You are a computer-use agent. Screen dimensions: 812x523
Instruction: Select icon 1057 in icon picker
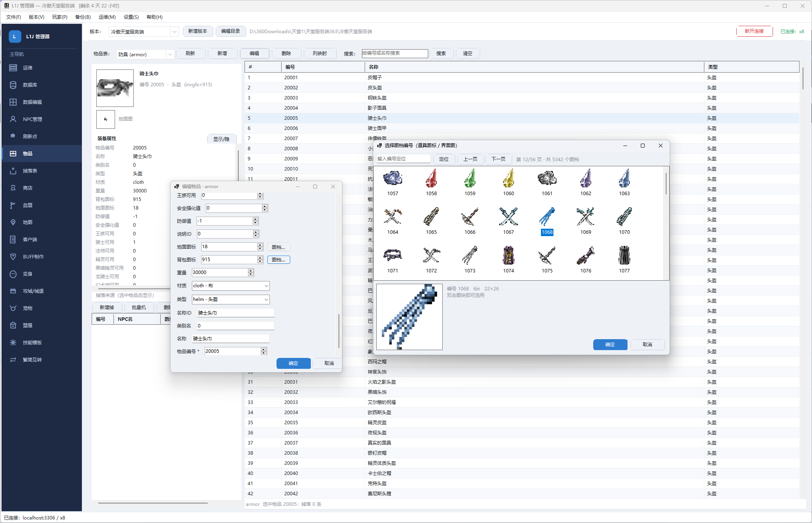point(393,182)
